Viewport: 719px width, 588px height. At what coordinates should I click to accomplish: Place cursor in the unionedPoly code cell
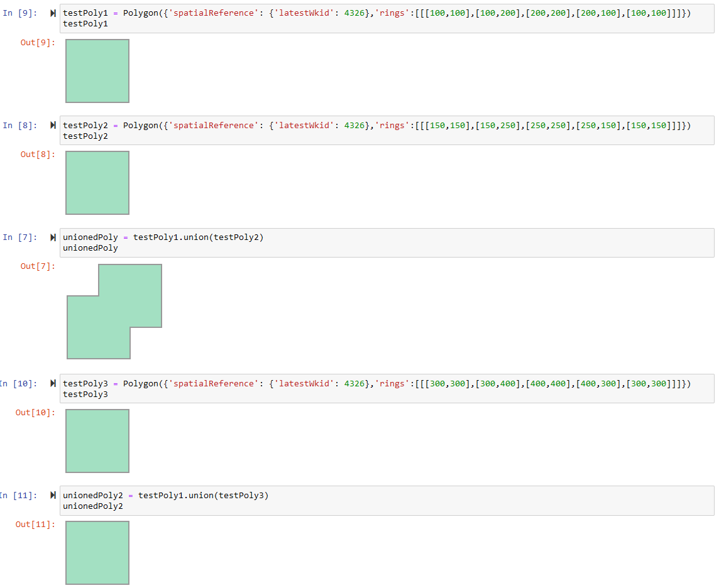(189, 242)
